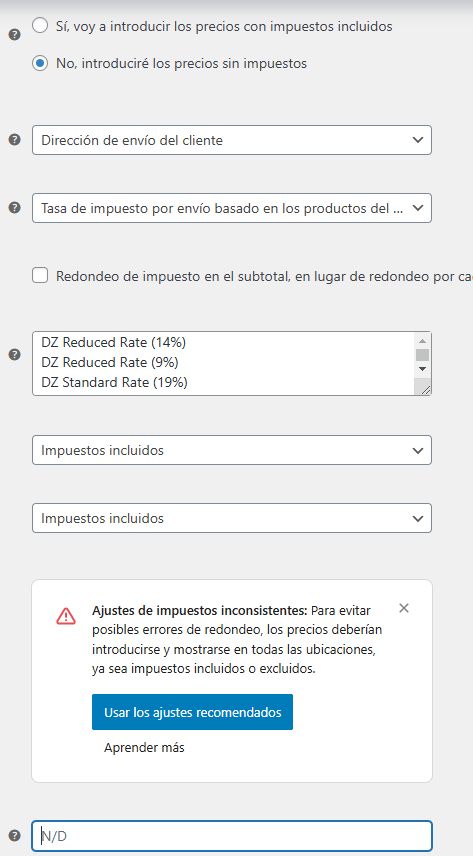Viewport: 473px width, 856px height.
Task: Open the Aprender más link
Action: pyautogui.click(x=144, y=747)
